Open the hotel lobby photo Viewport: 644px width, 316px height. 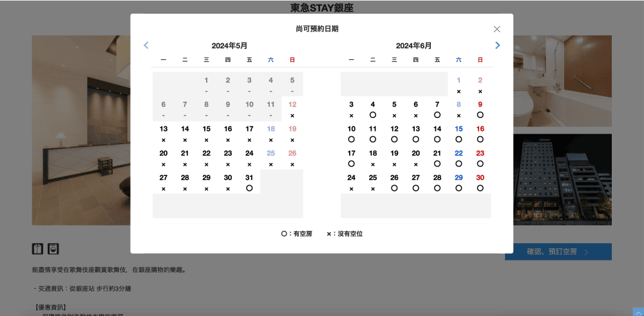pyautogui.click(x=81, y=130)
